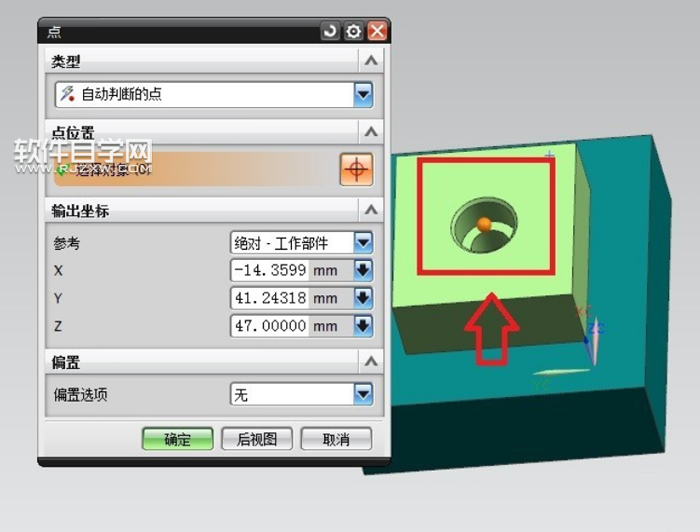Click the 取消 button
The image size is (700, 532).
pyautogui.click(x=336, y=439)
